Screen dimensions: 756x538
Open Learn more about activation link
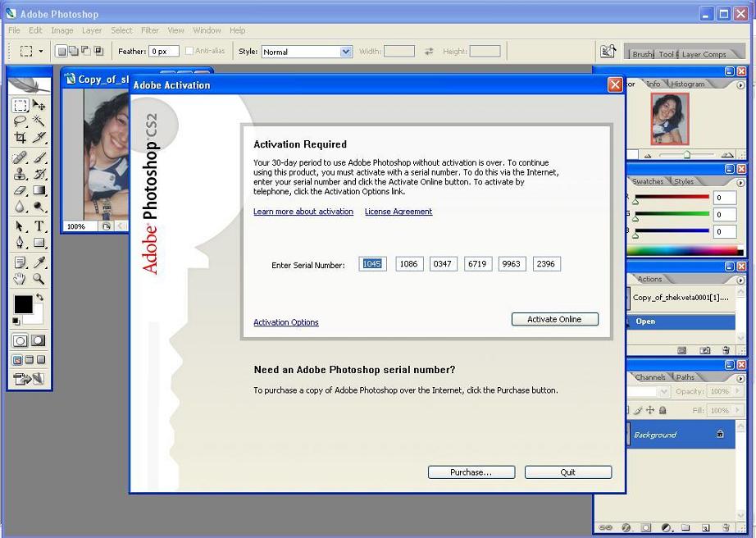coord(303,211)
